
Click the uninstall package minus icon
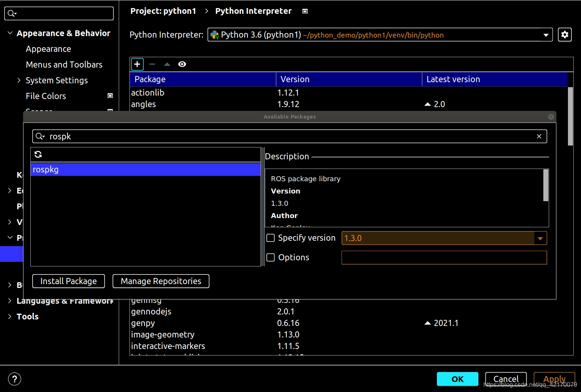152,64
